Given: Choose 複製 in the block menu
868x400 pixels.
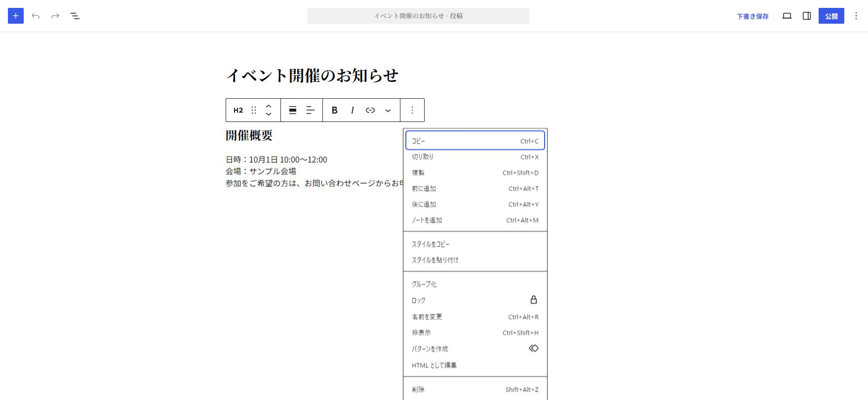Looking at the screenshot, I should coord(475,173).
